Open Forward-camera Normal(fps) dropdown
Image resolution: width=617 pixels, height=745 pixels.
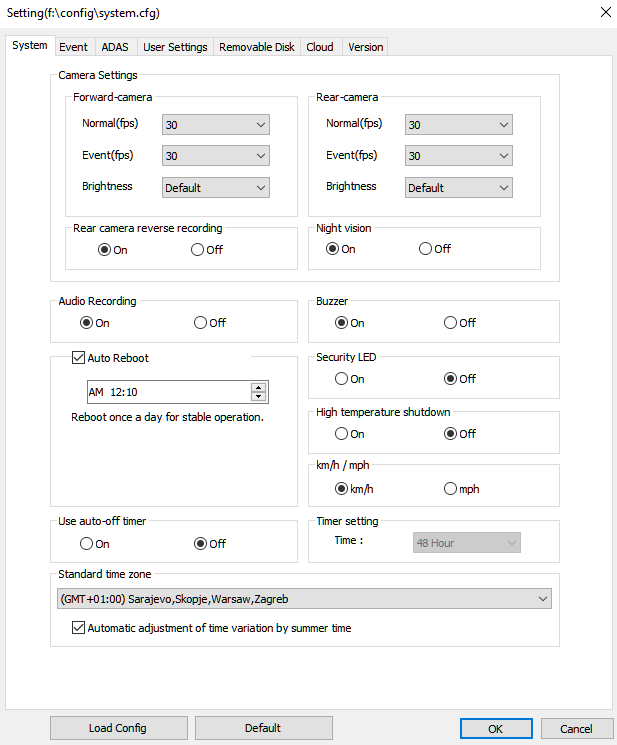[216, 124]
